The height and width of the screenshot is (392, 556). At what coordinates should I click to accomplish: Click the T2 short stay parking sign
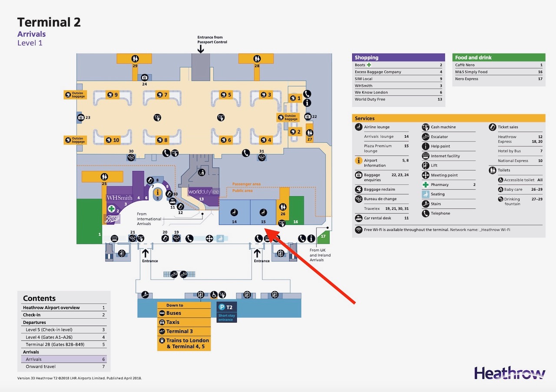click(x=227, y=312)
